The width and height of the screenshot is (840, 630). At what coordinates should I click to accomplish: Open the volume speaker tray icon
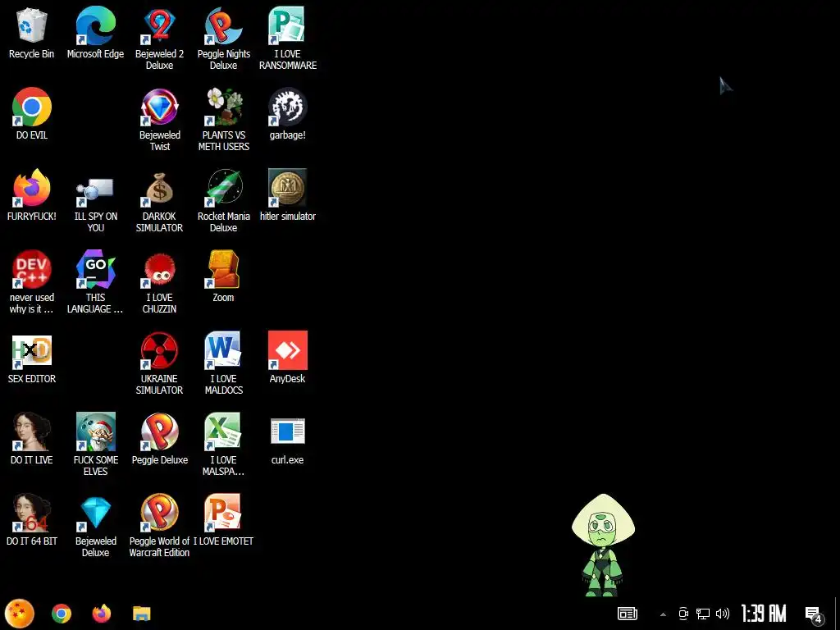[723, 614]
